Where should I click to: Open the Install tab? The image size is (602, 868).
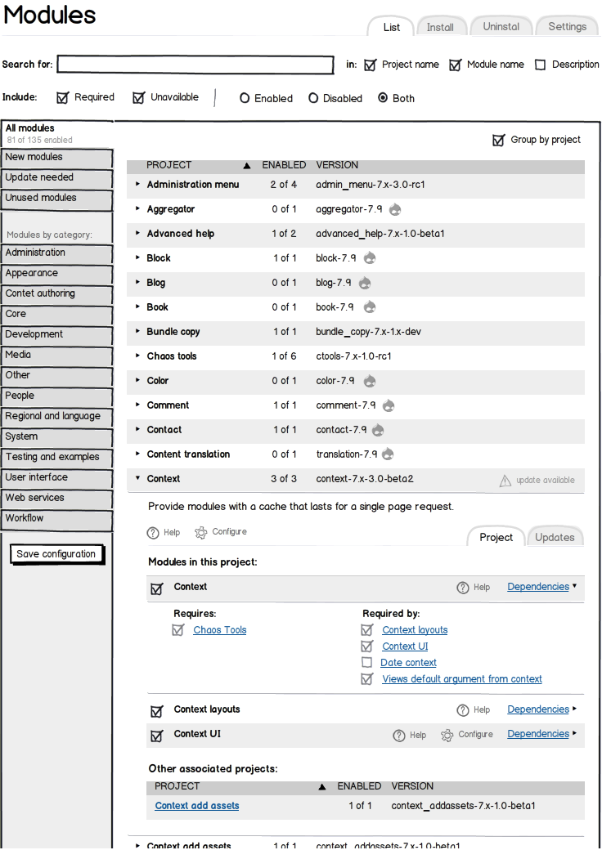[440, 27]
